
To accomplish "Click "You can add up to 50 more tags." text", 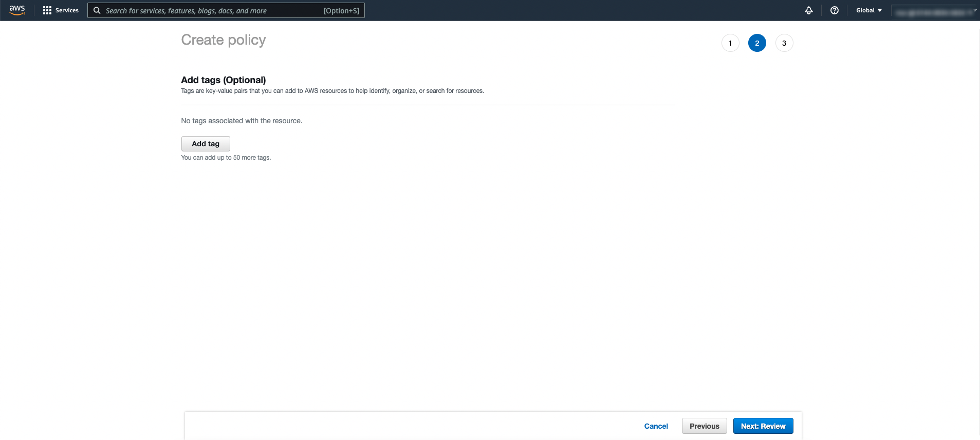I will (x=226, y=158).
